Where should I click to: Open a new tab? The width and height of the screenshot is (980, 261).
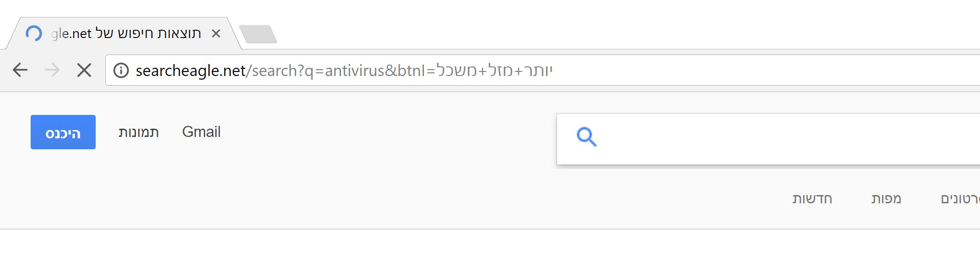pyautogui.click(x=258, y=34)
